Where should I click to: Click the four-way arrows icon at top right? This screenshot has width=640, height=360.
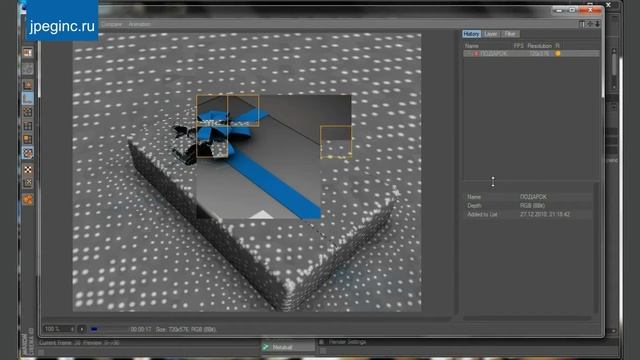point(590,24)
